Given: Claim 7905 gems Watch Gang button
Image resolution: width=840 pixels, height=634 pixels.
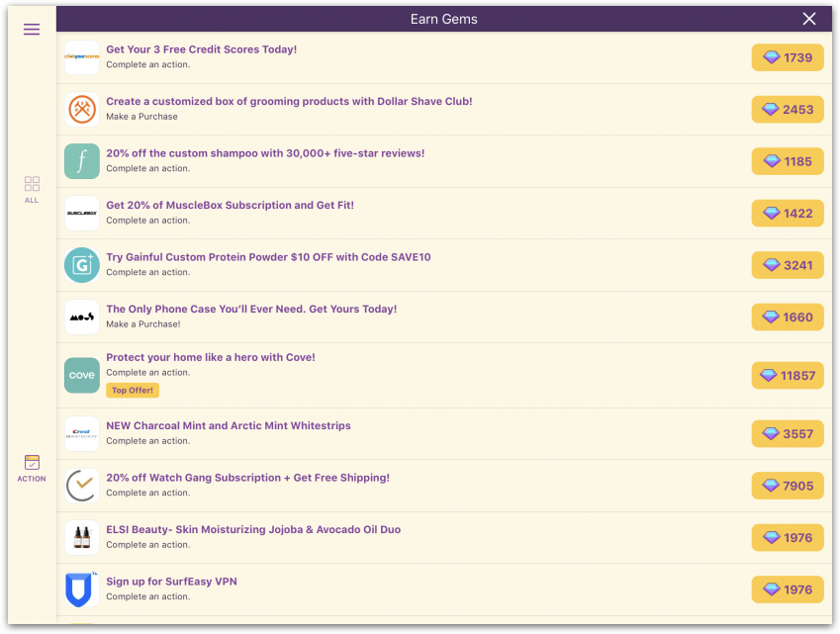Looking at the screenshot, I should 788,486.
